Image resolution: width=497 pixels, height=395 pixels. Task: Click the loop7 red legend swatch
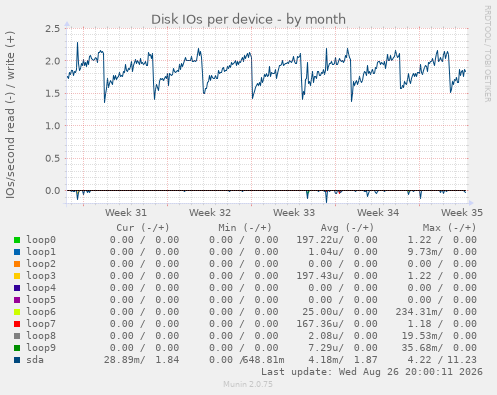[17, 324]
